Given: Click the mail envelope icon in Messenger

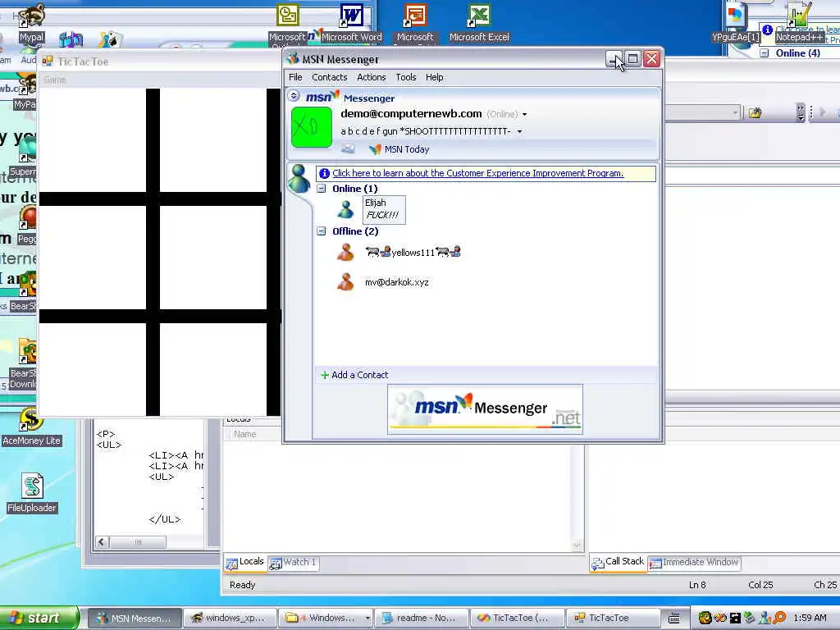Looking at the screenshot, I should [348, 149].
